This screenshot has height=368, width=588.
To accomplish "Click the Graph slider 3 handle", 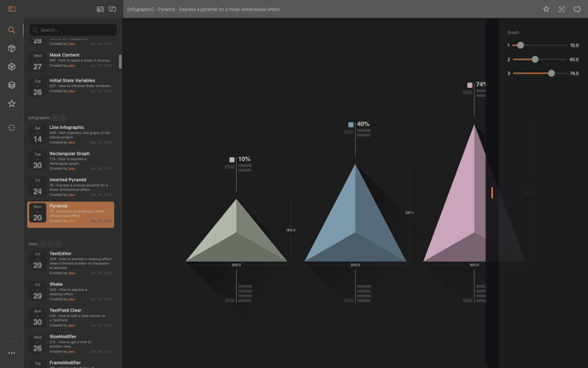I will (x=551, y=73).
